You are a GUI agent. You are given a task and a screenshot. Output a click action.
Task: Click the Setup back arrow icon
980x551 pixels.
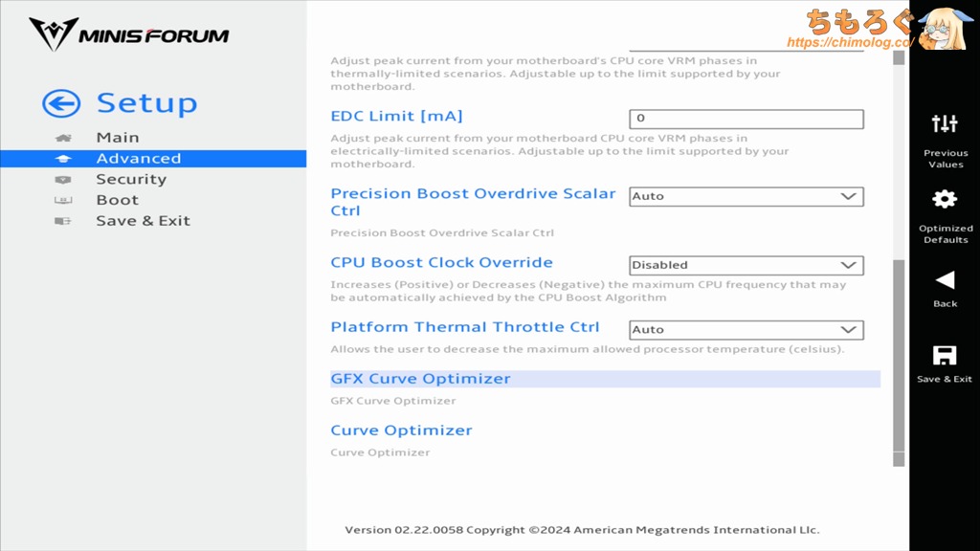(x=61, y=104)
